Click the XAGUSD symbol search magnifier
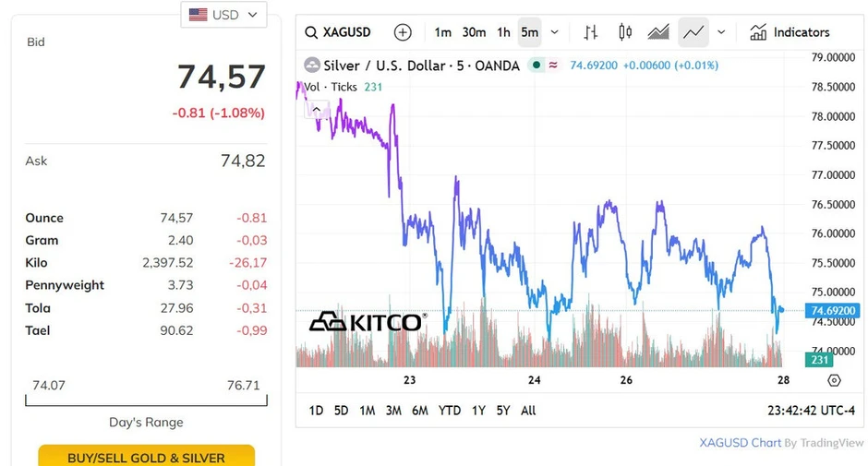Viewport: 868px width, 466px height. pyautogui.click(x=311, y=32)
